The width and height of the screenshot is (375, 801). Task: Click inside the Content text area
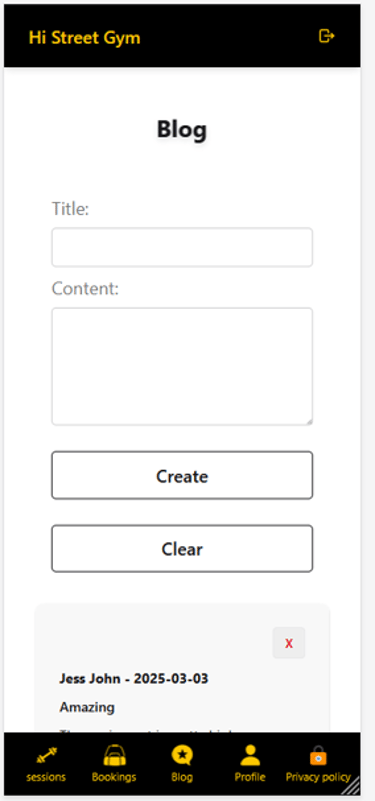[182, 366]
